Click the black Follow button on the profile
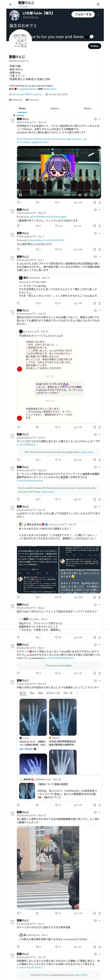This screenshot has height=980, width=110. [94, 46]
